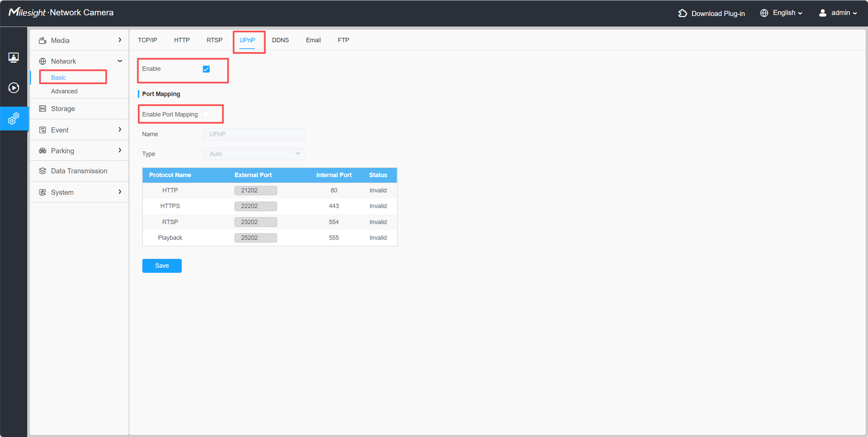Open the Type Auto dropdown
The height and width of the screenshot is (437, 868).
254,154
